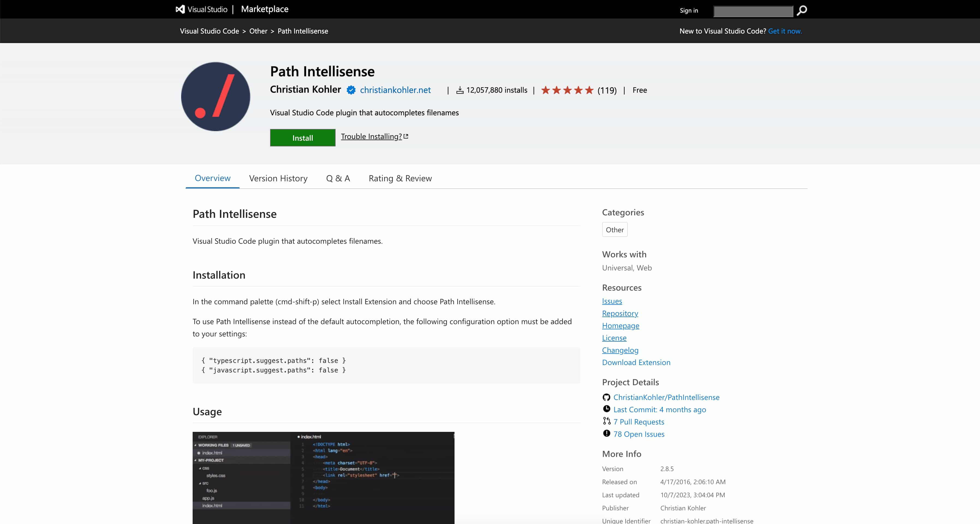Open the Q & A tab
Screen dimensions: 980x524
(338, 178)
